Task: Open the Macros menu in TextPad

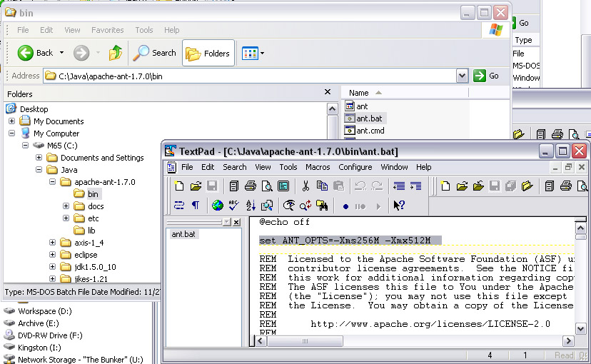Action: click(x=318, y=167)
